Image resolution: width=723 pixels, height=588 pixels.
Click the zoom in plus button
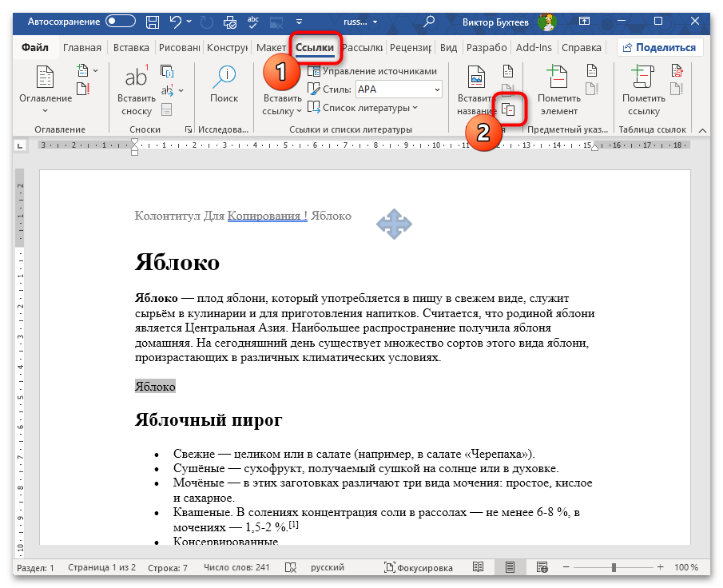point(661,567)
